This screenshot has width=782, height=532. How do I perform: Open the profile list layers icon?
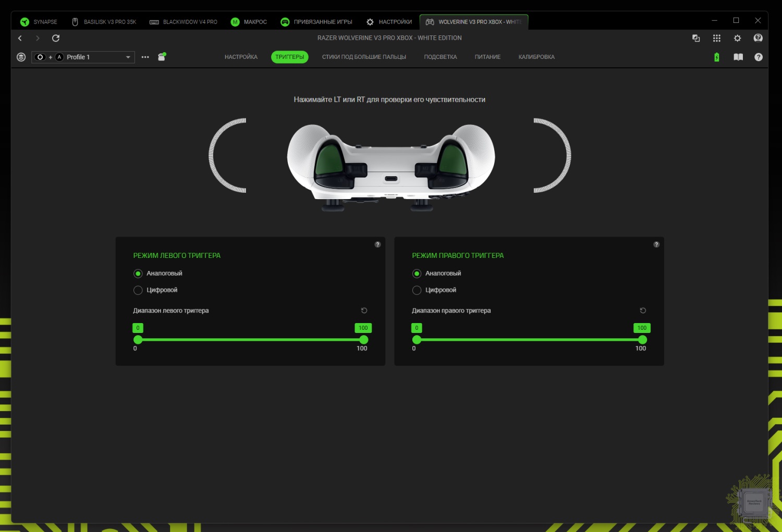click(21, 57)
